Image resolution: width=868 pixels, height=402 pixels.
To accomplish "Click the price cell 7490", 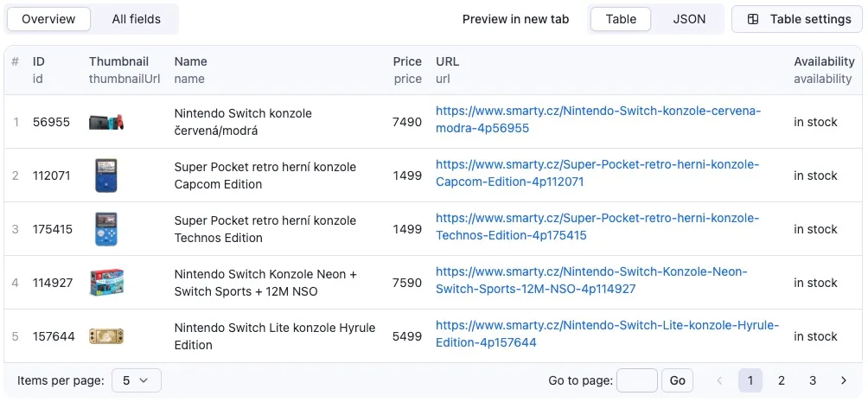I will pyautogui.click(x=407, y=122).
